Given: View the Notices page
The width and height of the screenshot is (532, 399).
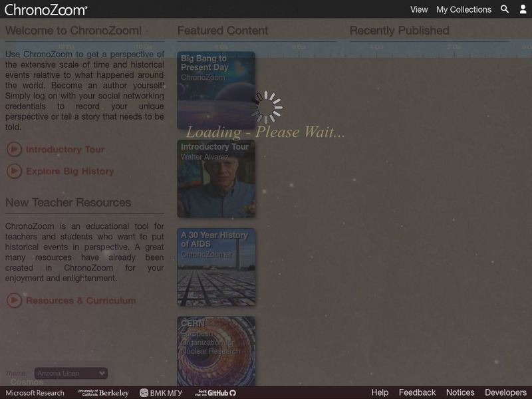Looking at the screenshot, I should [460, 392].
